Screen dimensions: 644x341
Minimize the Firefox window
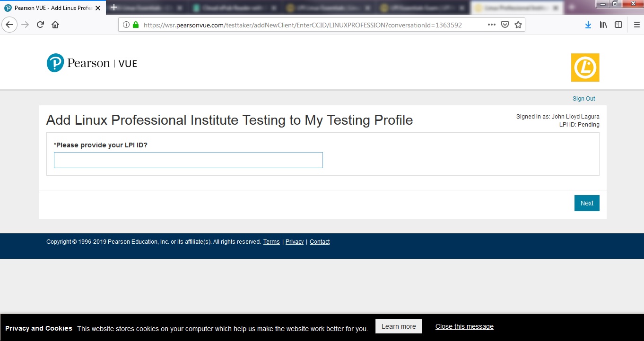pyautogui.click(x=603, y=4)
